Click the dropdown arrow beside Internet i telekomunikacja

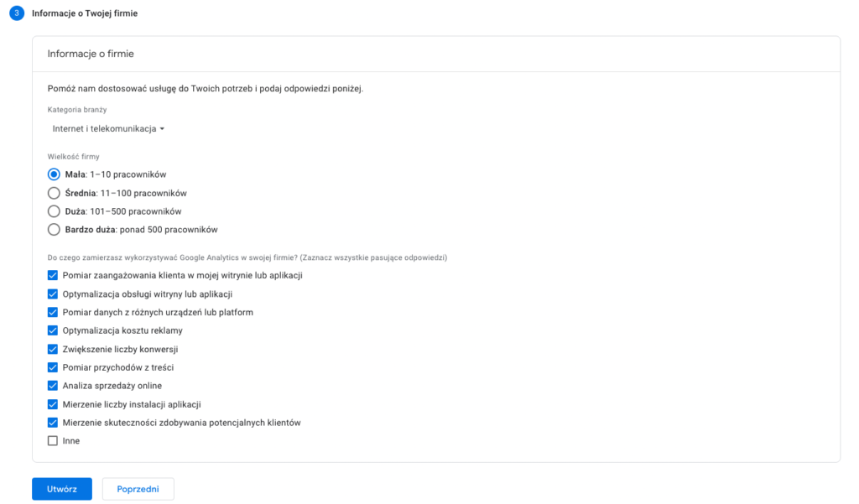coord(162,129)
